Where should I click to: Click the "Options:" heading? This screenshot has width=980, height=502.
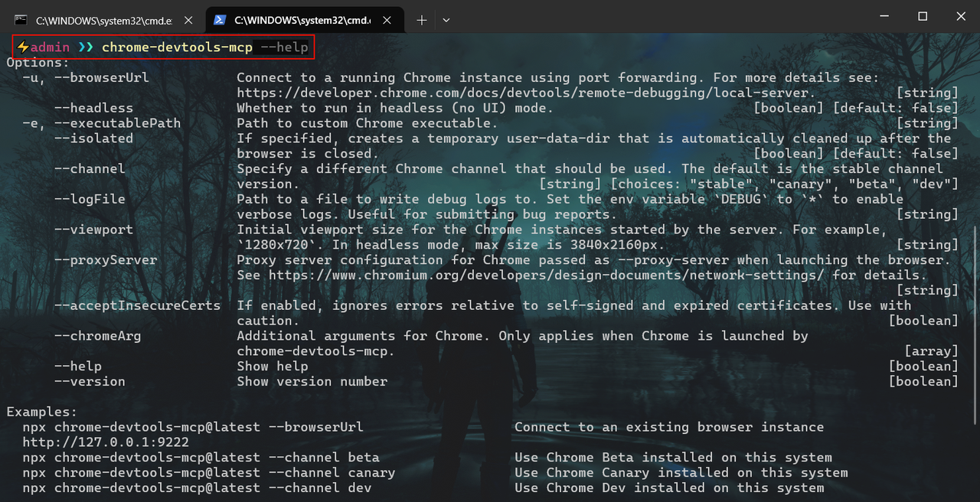coord(38,63)
